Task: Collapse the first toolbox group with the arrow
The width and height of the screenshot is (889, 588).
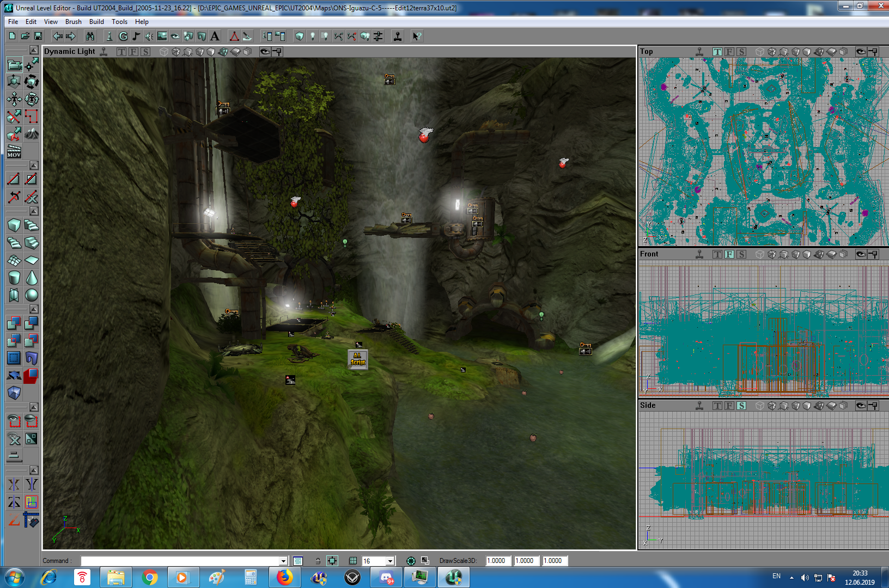Action: coord(34,50)
